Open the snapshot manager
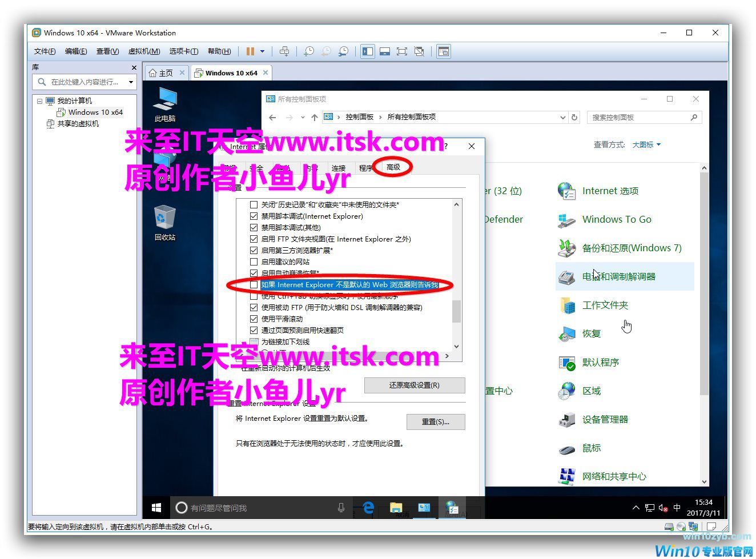Screen dimensions: 756x559 pyautogui.click(x=343, y=51)
